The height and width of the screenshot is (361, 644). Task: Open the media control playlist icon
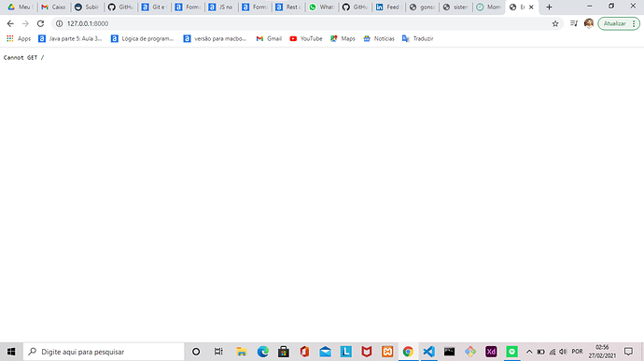pos(574,24)
